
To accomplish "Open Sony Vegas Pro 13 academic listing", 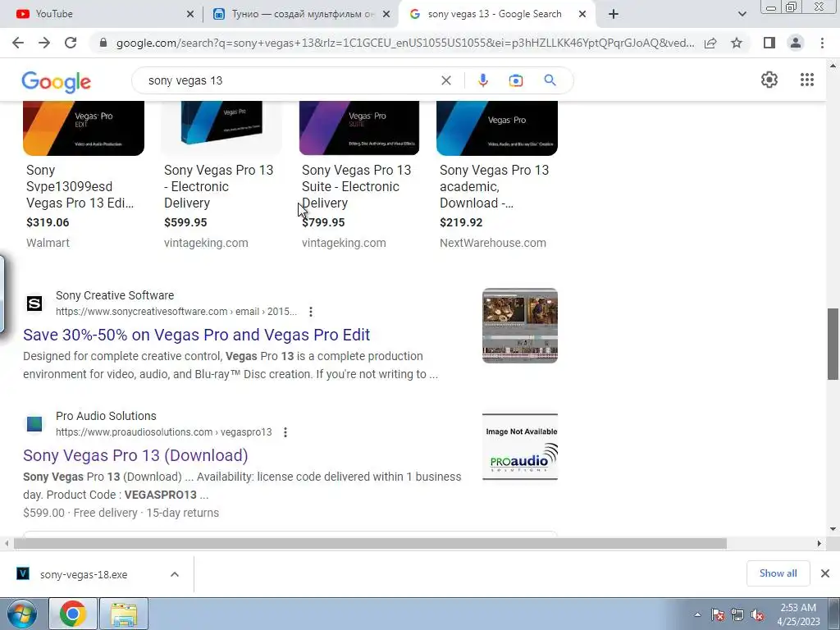I will tap(494, 186).
